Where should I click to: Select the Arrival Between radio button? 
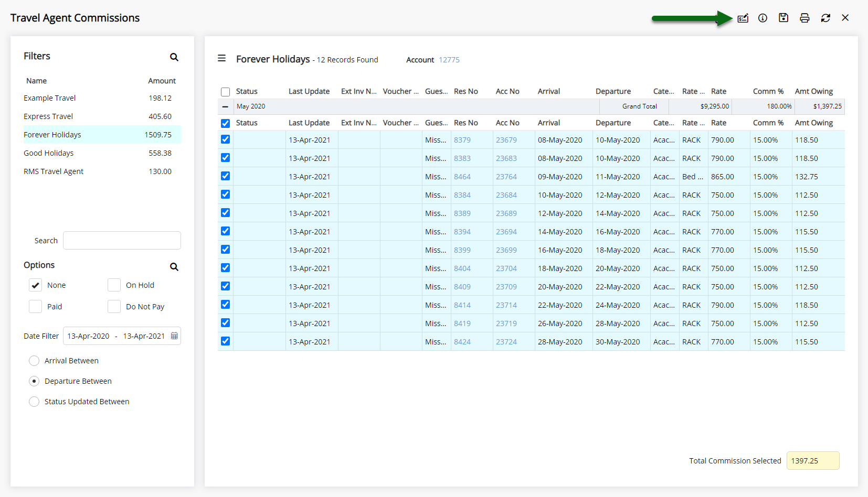[x=34, y=361]
